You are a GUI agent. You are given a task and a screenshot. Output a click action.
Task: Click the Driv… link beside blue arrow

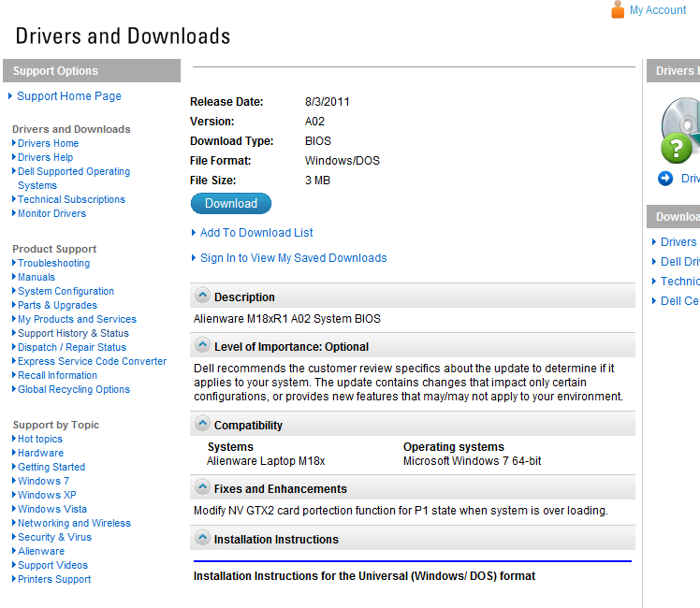click(x=691, y=179)
